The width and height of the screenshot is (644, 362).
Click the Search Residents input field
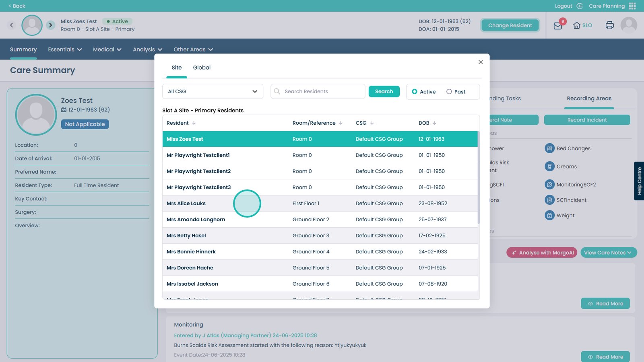point(322,91)
